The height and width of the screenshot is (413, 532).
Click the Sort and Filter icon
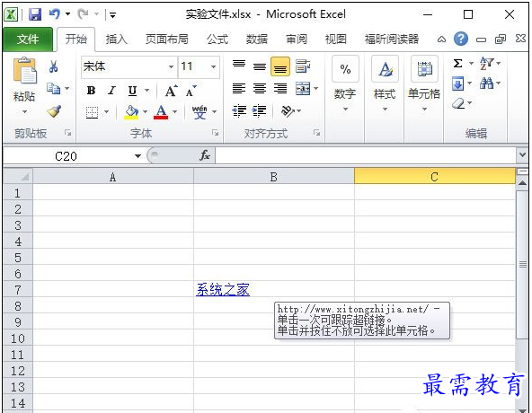487,64
